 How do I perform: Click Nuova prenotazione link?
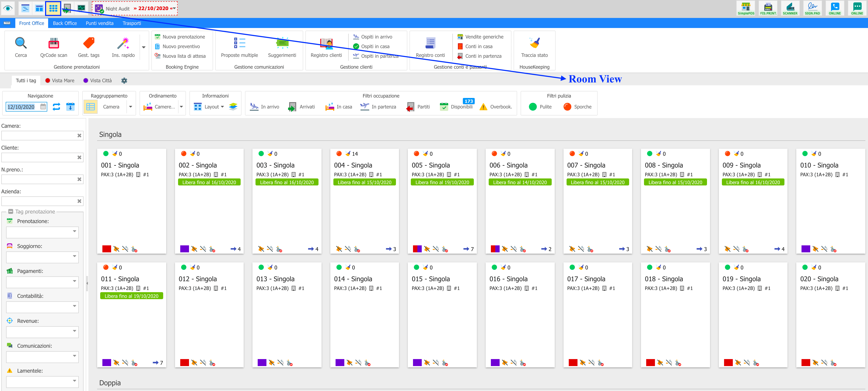pos(183,37)
